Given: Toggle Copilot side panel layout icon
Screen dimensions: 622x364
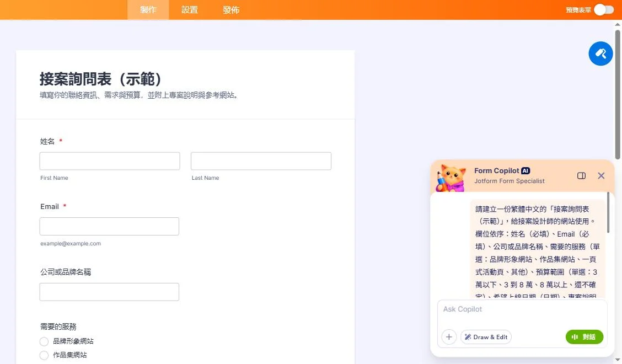Looking at the screenshot, I should tap(581, 176).
